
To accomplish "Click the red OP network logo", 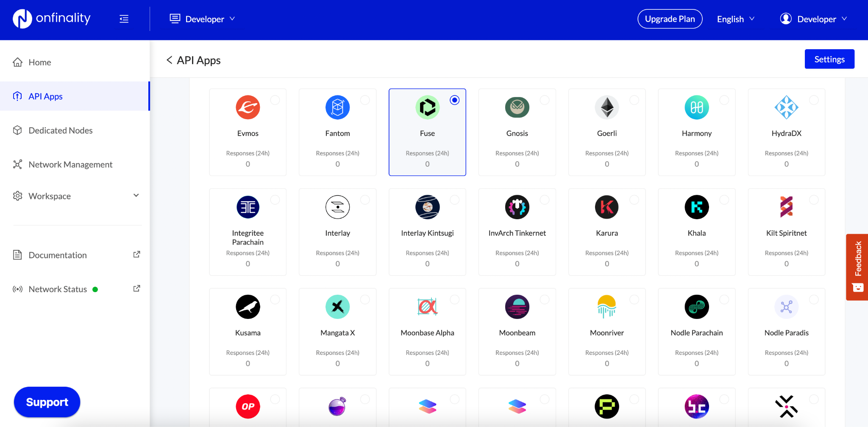I will [x=248, y=406].
